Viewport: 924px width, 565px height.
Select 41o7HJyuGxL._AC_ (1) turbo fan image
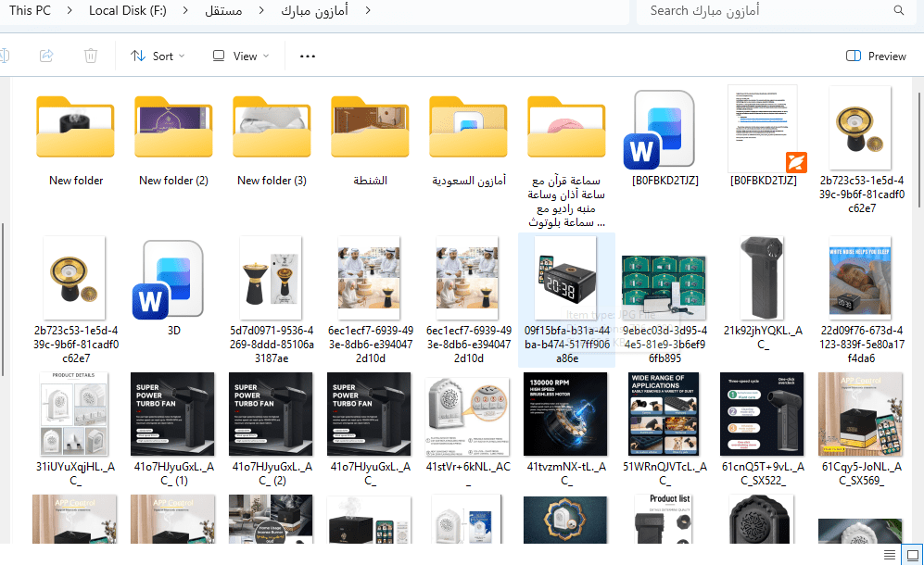pos(172,414)
